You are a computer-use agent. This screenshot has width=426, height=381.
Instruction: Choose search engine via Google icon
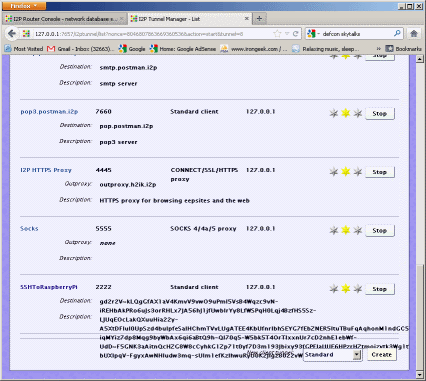tap(313, 34)
